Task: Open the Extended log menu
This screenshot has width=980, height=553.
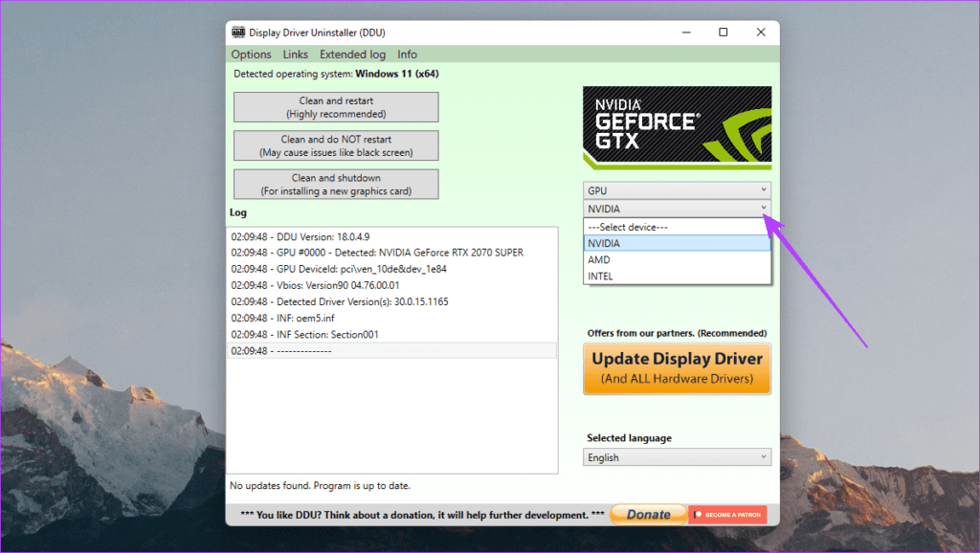Action: click(x=352, y=54)
